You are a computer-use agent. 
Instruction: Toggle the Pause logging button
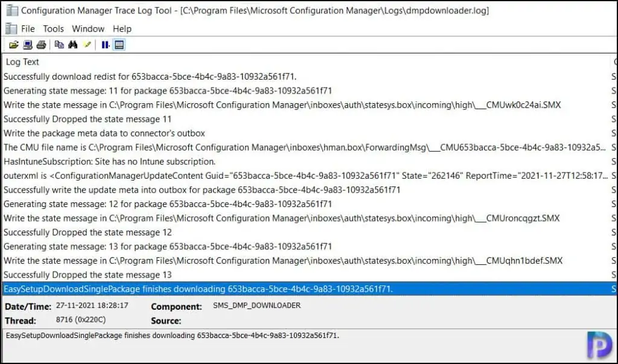tap(105, 45)
